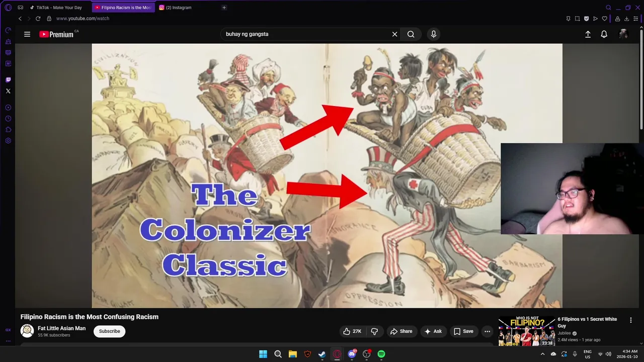This screenshot has width=644, height=362.
Task: Run search with the magnifier button
Action: coord(411,34)
